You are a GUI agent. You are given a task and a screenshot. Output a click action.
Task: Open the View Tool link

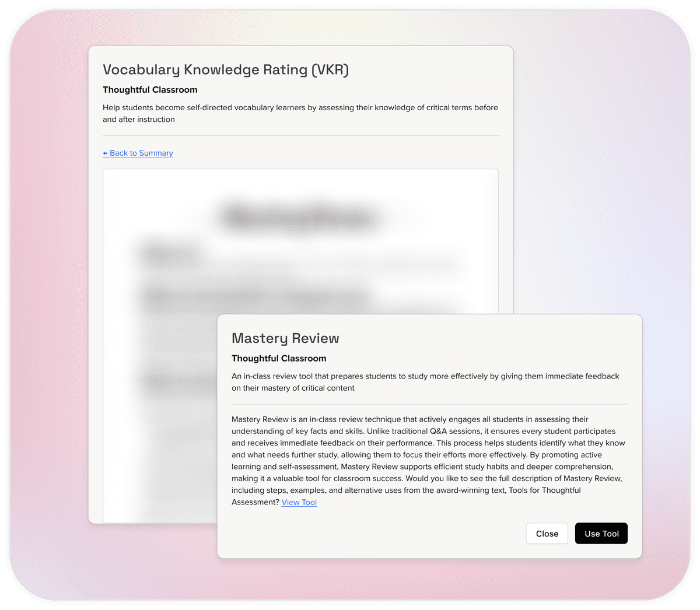pyautogui.click(x=299, y=502)
